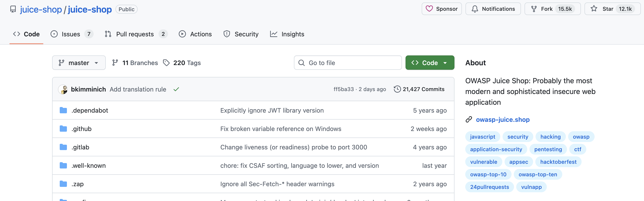The width and height of the screenshot is (644, 201).
Task: Expand the master branch dropdown
Action: [79, 63]
